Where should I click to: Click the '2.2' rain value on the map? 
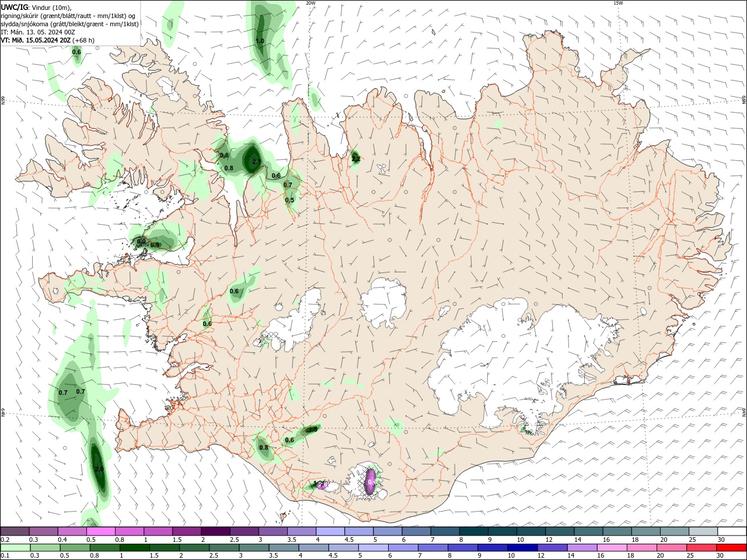click(x=356, y=159)
